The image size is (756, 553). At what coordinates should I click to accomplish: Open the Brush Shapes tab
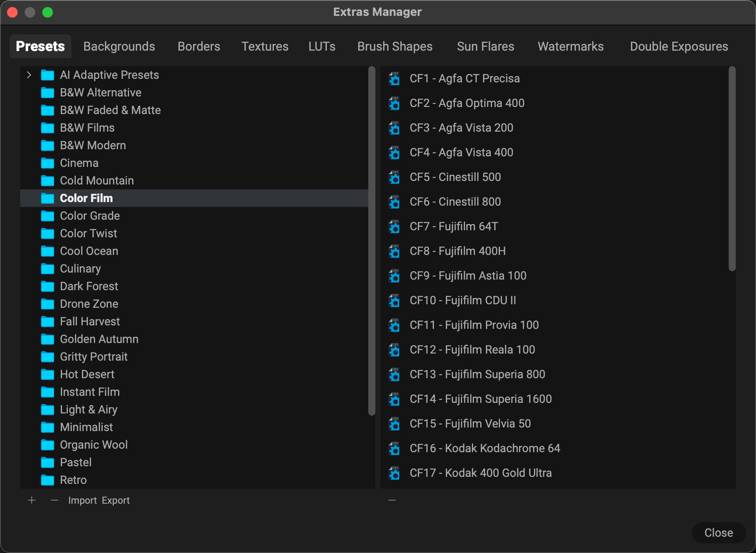coord(395,46)
